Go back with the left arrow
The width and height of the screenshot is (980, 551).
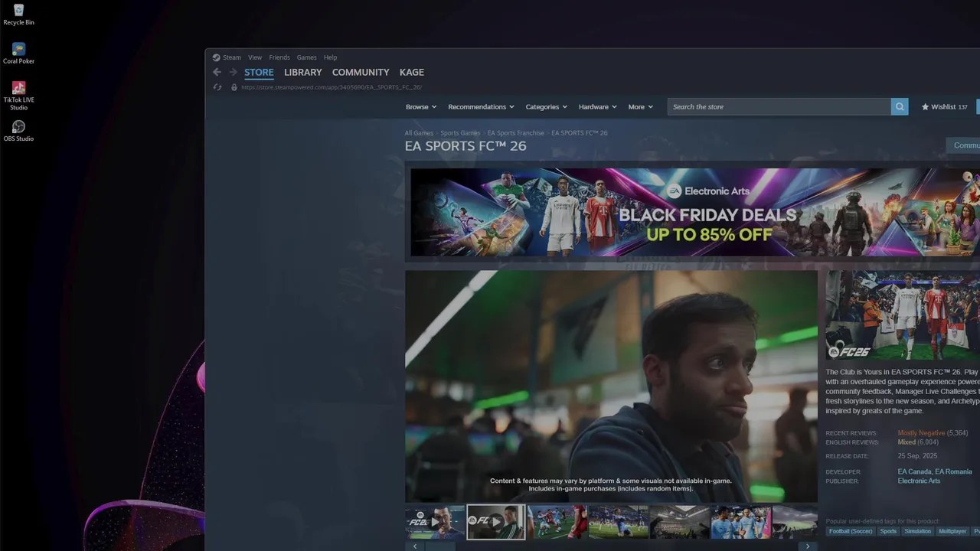click(217, 72)
